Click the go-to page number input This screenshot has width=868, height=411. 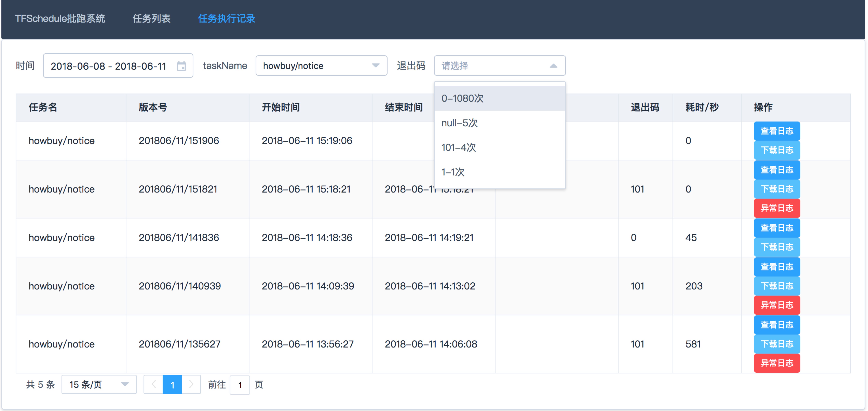tap(240, 384)
